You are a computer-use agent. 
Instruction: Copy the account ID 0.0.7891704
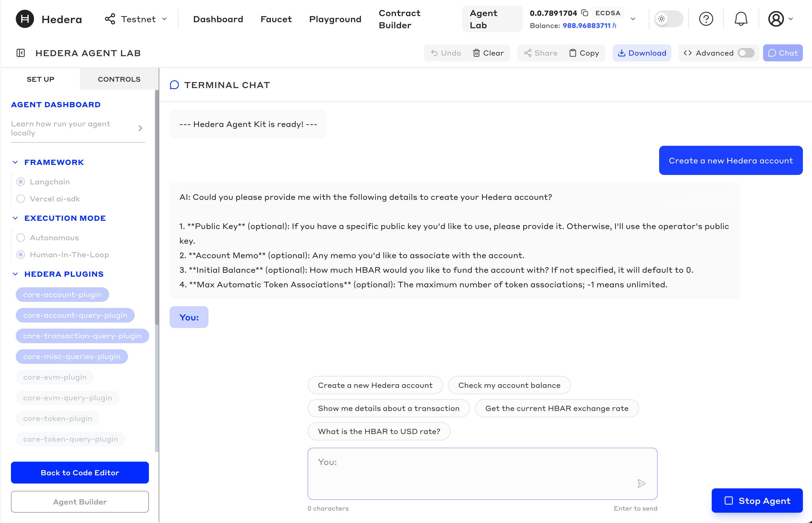coord(585,13)
